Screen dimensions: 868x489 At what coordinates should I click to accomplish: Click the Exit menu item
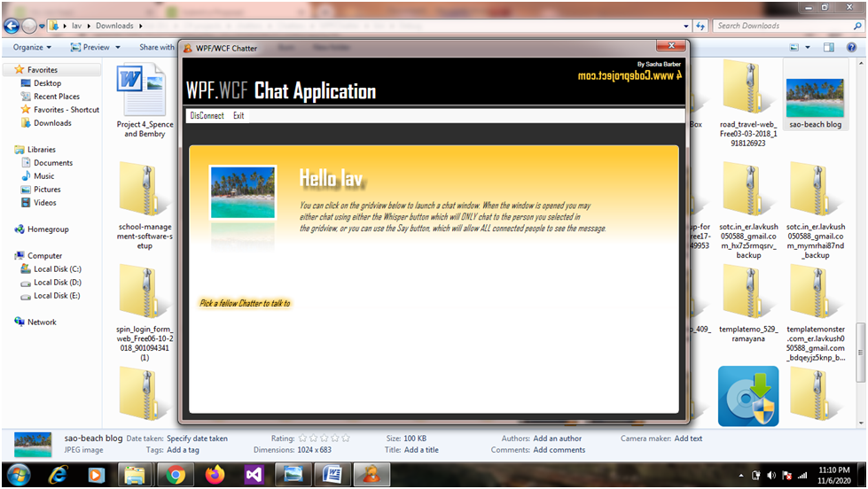coord(239,116)
